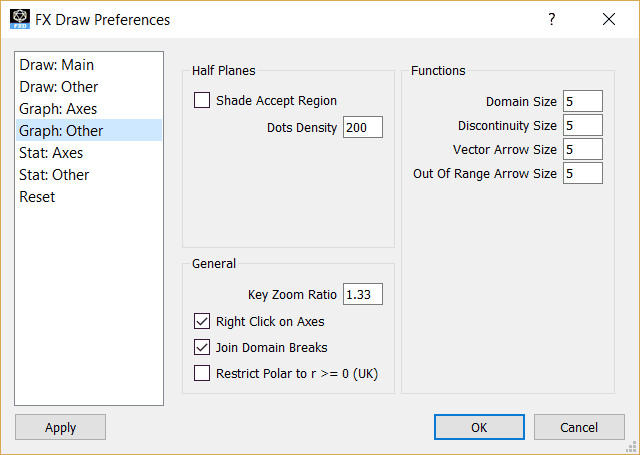
Task: Click the Out Of Range Arrow Size field
Action: (583, 173)
